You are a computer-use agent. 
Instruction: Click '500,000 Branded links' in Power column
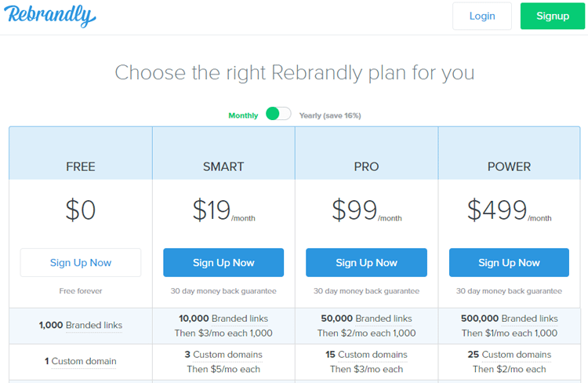tap(509, 319)
